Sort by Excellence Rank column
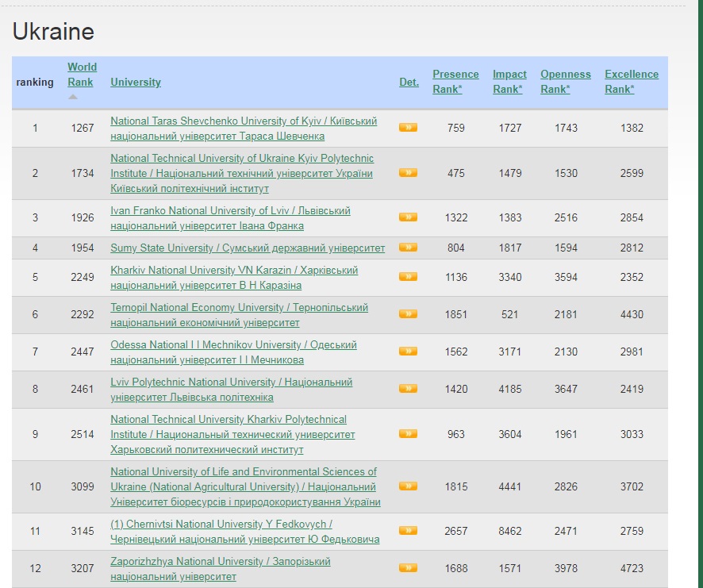This screenshot has width=703, height=588. coord(632,82)
